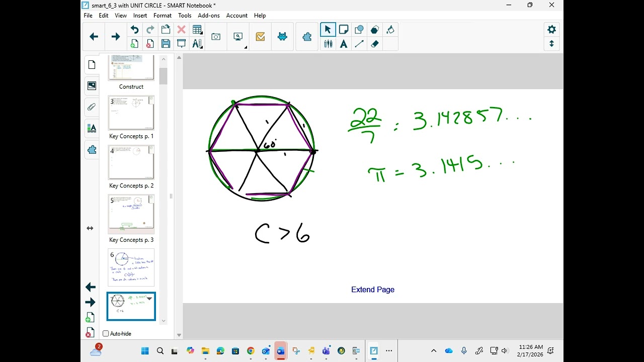Open the Help menu
This screenshot has height=362, width=644.
click(260, 16)
